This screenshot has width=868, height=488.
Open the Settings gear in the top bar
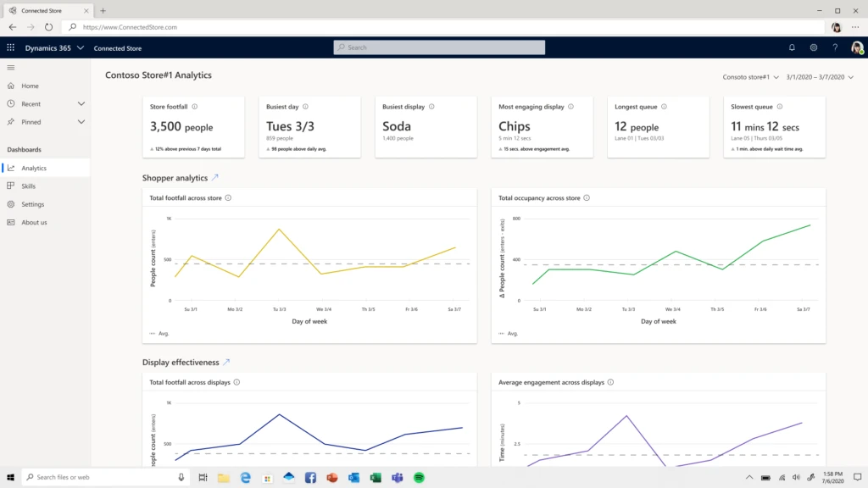coord(814,47)
